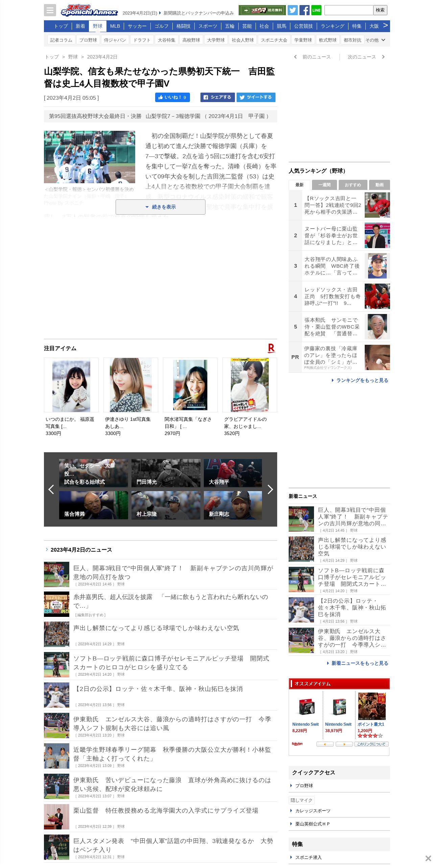The width and height of the screenshot is (434, 868).
Task: Open rank 3 大谷翔平 article thumbnail
Action: coord(377,266)
